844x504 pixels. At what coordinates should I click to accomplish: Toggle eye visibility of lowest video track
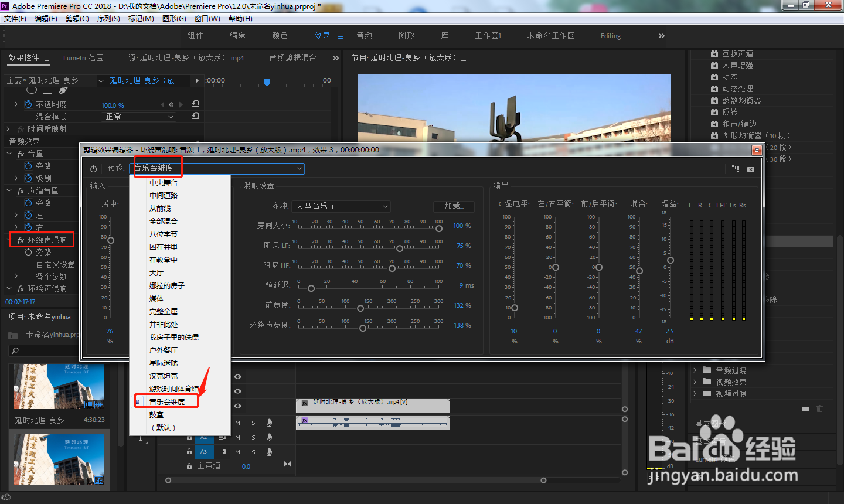coord(238,406)
